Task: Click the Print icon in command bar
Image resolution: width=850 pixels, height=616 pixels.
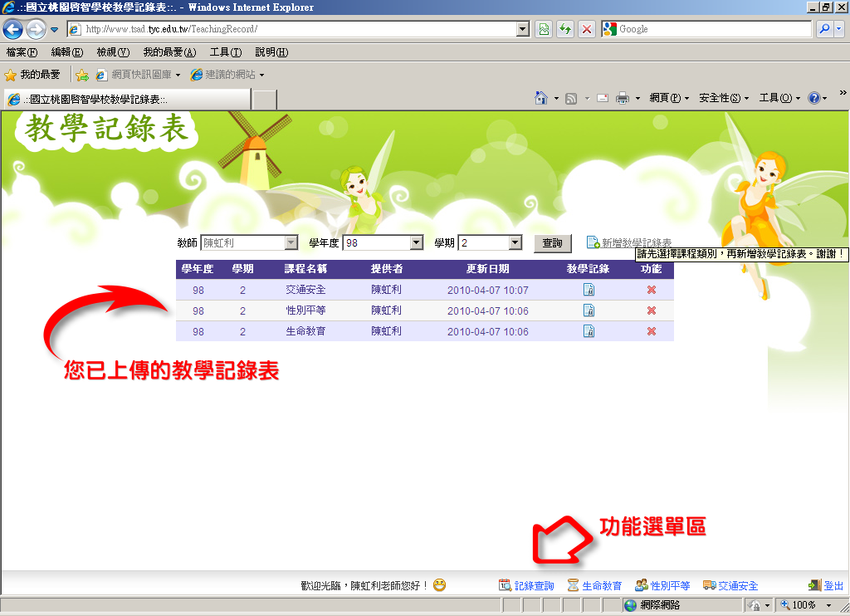Action: click(623, 98)
